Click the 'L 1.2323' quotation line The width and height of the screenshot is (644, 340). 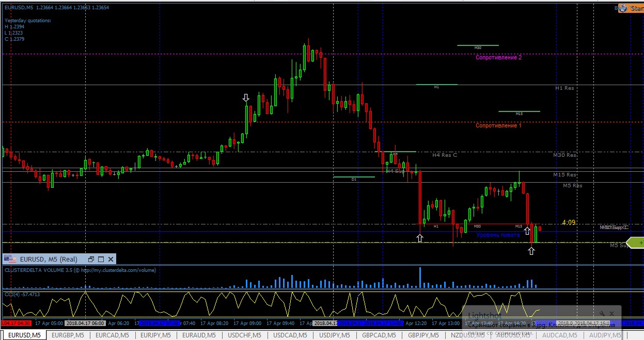pos(14,33)
